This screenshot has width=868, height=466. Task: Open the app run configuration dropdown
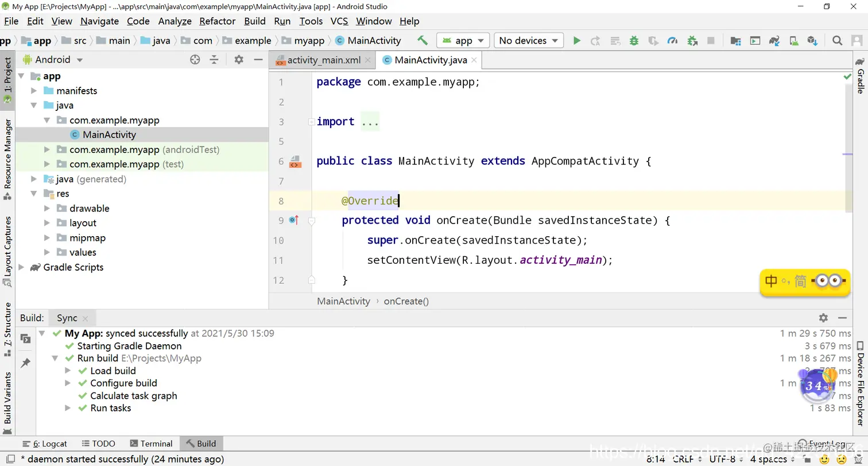(463, 41)
